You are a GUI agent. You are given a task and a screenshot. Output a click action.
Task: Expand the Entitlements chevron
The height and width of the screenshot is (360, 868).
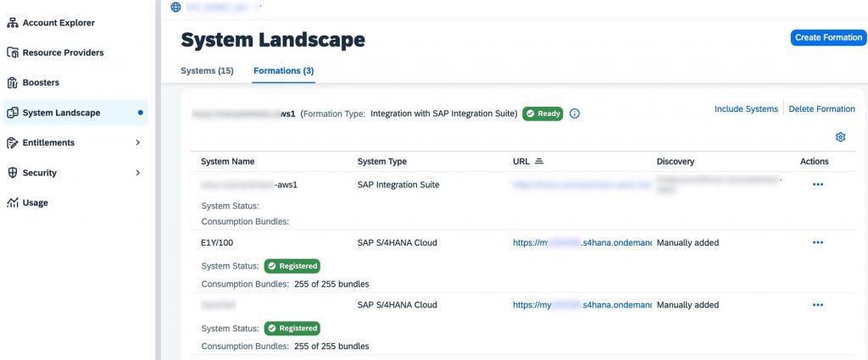pyautogui.click(x=138, y=142)
